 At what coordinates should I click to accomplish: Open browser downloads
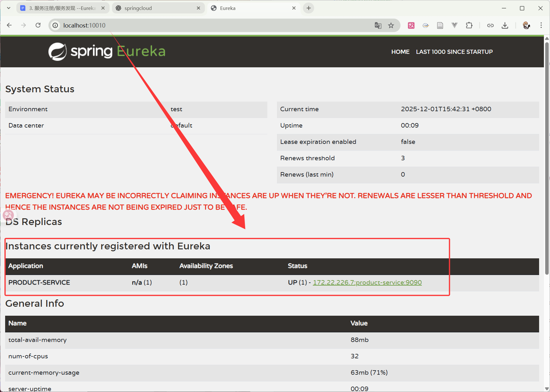tap(505, 25)
